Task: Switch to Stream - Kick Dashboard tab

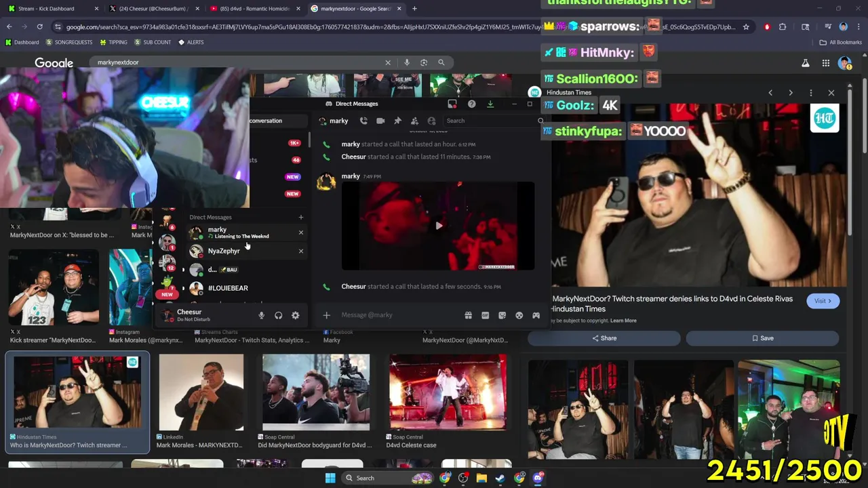Action: pyautogui.click(x=53, y=9)
